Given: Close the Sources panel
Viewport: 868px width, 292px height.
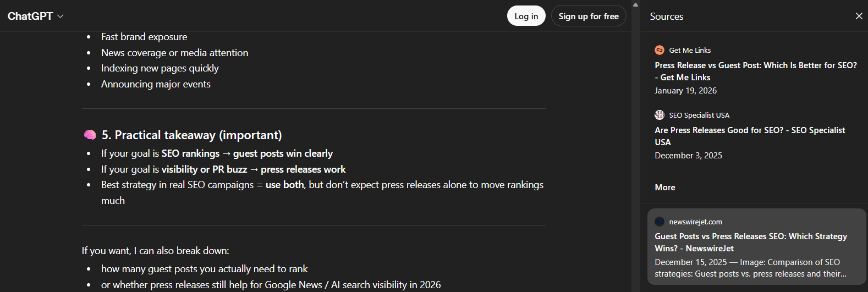Looking at the screenshot, I should coord(859,16).
